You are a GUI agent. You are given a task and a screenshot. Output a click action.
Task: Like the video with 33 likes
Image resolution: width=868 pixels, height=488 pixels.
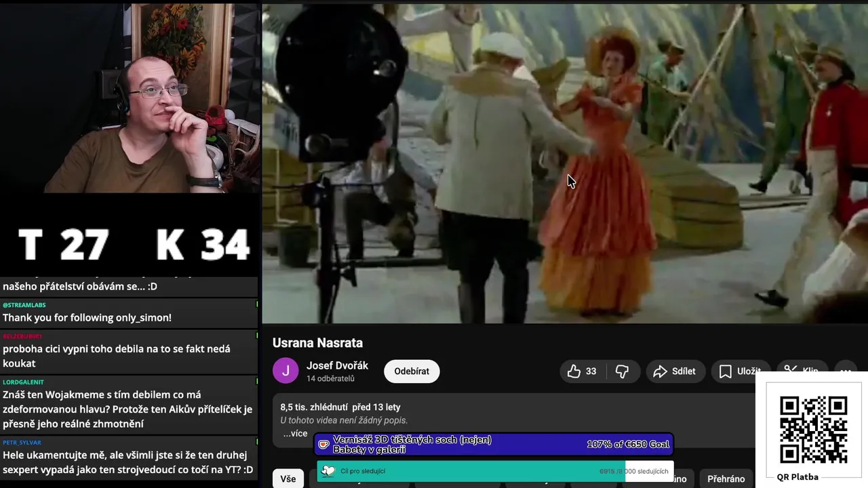(x=583, y=371)
